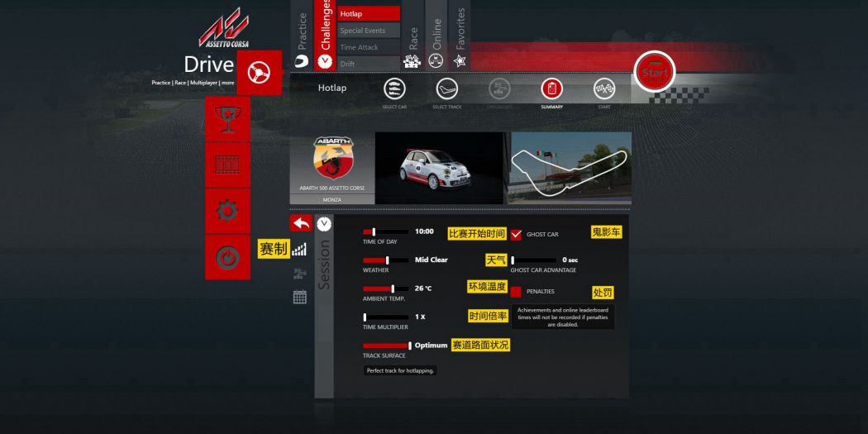Click the MONZA track name label
This screenshot has width=868, height=434.
coord(332,199)
